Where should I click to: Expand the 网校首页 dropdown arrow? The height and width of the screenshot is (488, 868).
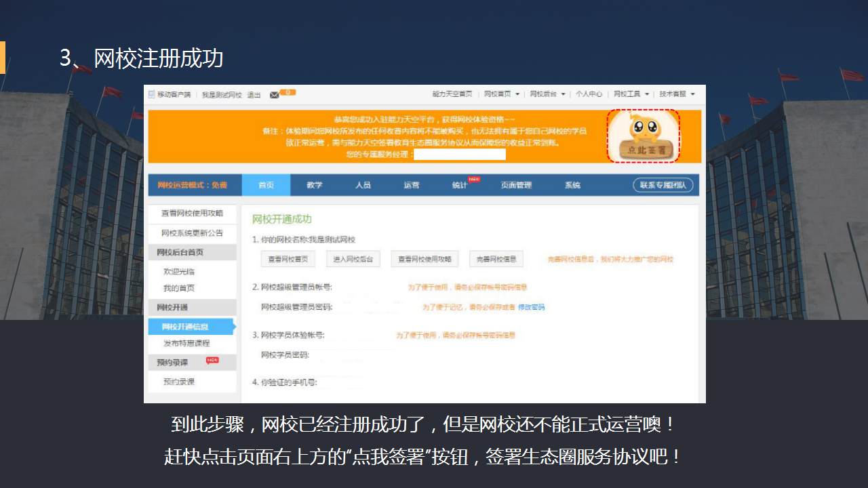(517, 95)
